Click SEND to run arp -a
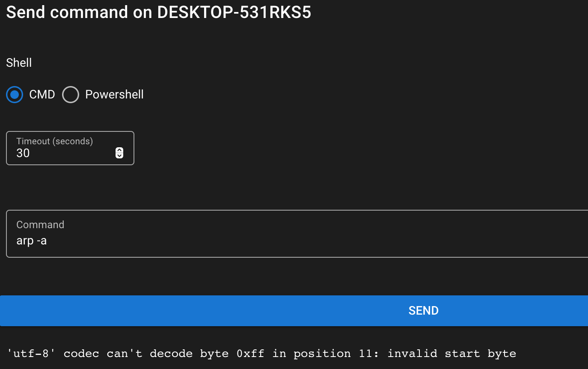The height and width of the screenshot is (369, 588). pos(423,310)
